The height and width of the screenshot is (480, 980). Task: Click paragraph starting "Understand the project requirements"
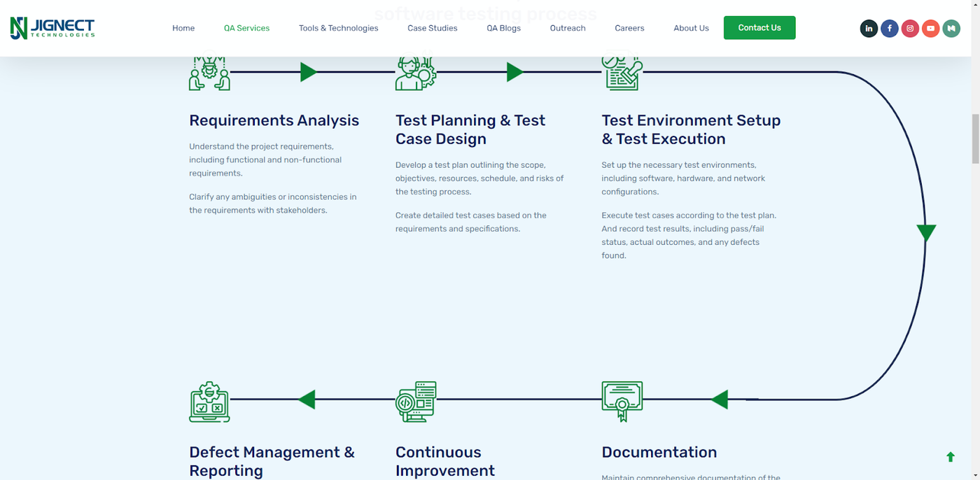[x=265, y=160]
